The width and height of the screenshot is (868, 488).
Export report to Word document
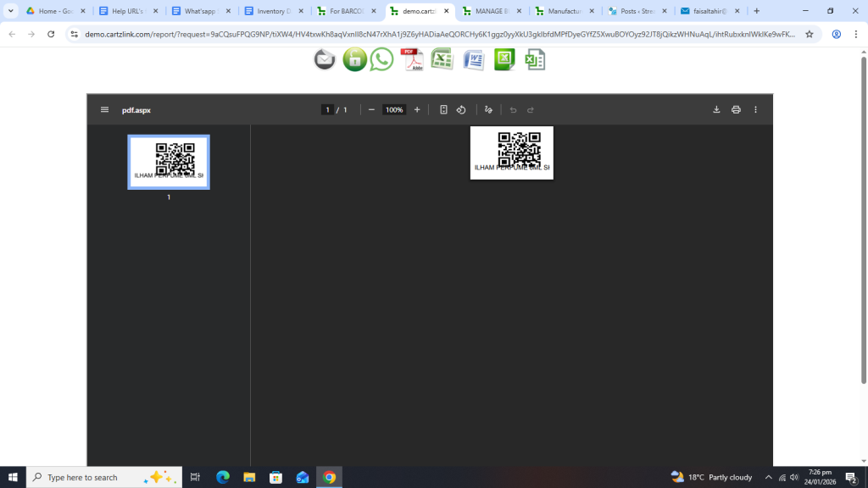pos(473,59)
